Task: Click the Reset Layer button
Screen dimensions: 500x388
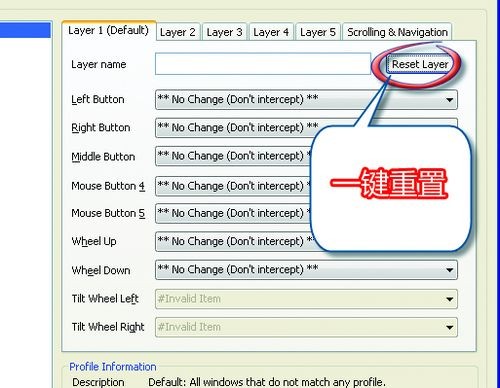Action: pos(420,64)
